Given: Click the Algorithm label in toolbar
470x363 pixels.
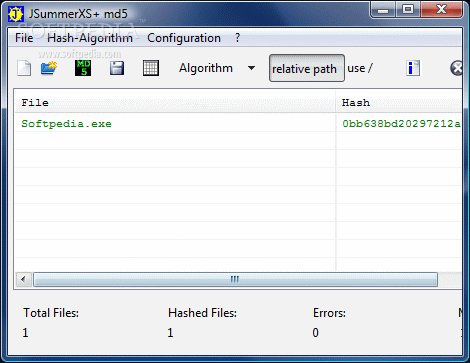Looking at the screenshot, I should pyautogui.click(x=206, y=68).
